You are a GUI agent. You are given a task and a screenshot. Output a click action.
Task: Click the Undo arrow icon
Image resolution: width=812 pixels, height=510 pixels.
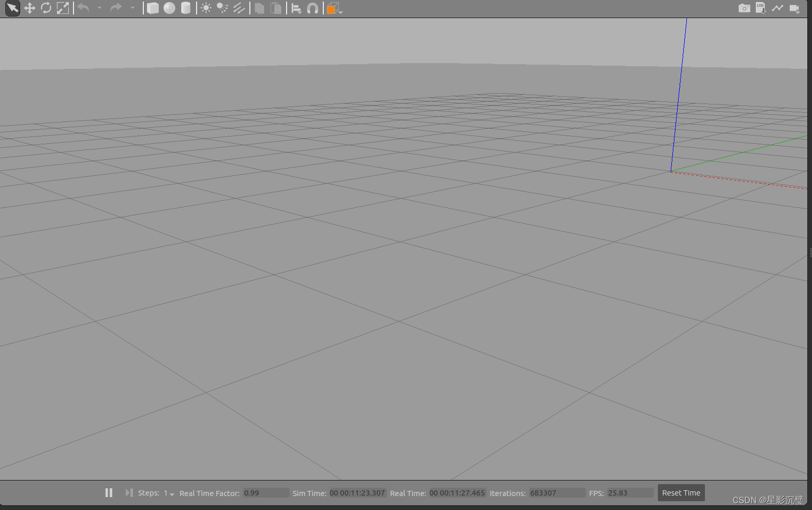pos(83,8)
